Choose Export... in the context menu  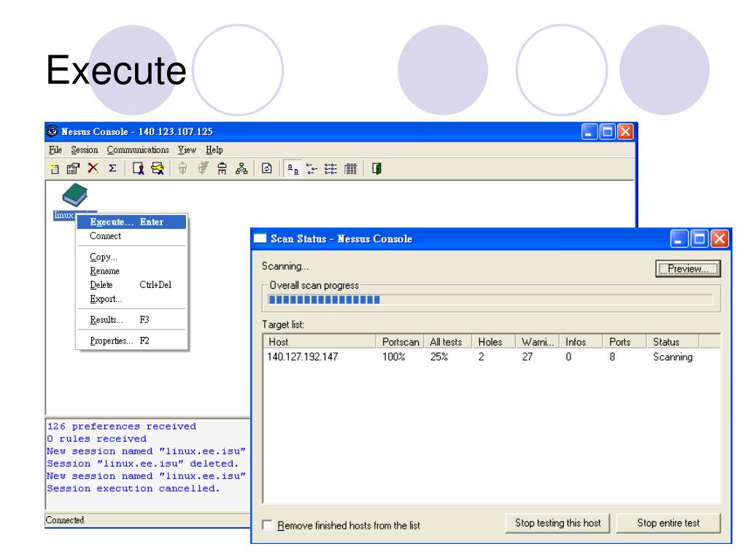(x=131, y=298)
